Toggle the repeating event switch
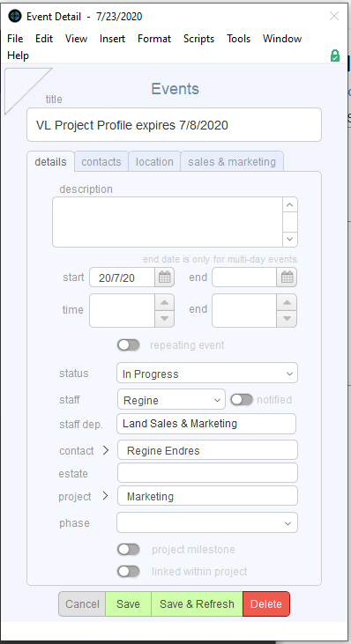The height and width of the screenshot is (644, 351). tap(129, 345)
